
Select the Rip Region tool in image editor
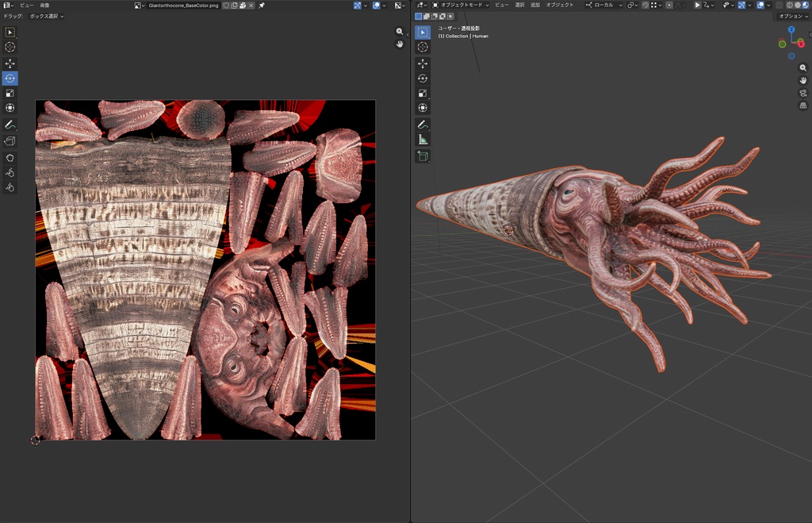pyautogui.click(x=10, y=141)
